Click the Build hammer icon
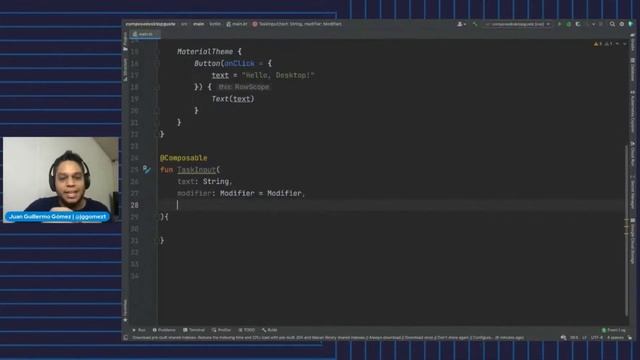640x360 pixels. pyautogui.click(x=475, y=24)
